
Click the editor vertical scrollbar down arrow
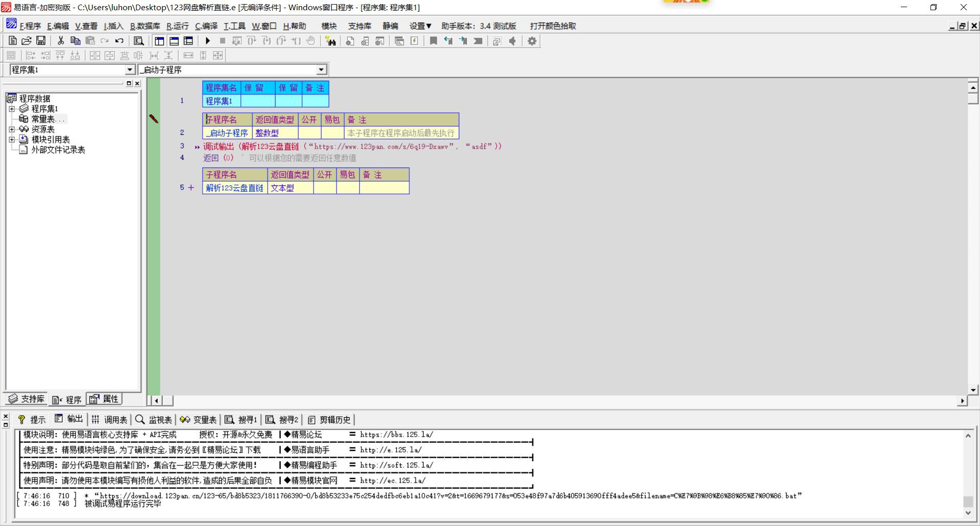973,390
